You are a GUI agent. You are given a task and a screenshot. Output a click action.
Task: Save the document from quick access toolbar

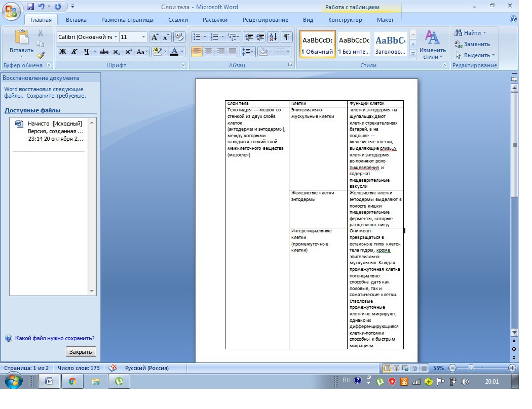tap(30, 7)
